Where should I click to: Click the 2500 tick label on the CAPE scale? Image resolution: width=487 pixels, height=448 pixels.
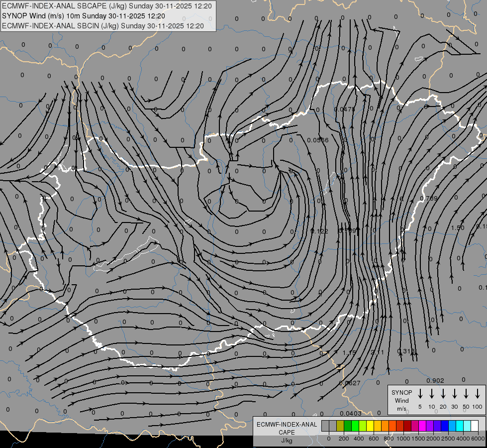448,439
